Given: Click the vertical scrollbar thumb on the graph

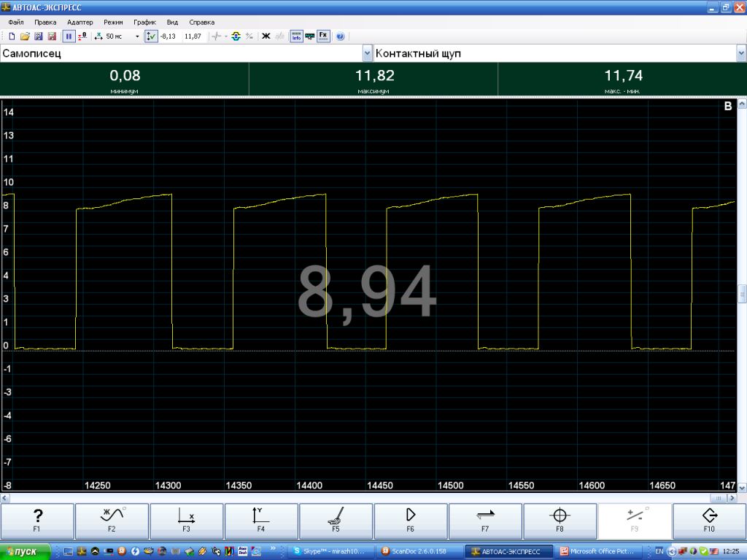Looking at the screenshot, I should point(742,293).
